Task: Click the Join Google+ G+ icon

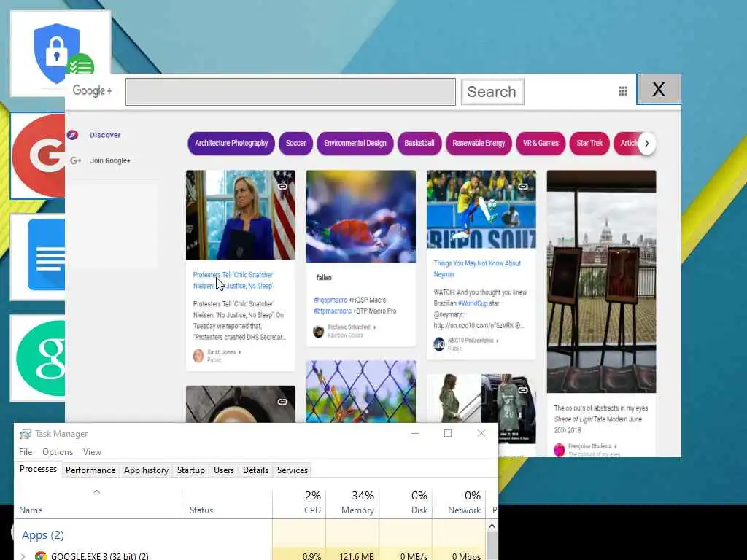Action: click(x=75, y=160)
